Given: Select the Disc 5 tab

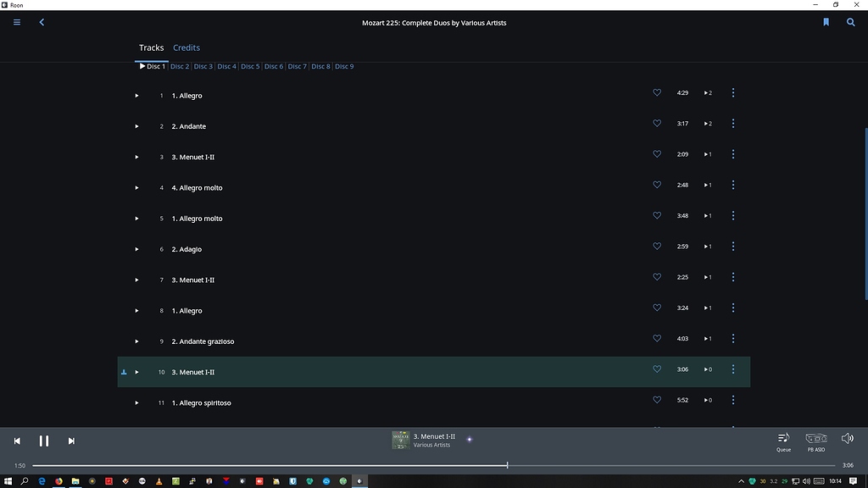Looking at the screenshot, I should pos(250,66).
